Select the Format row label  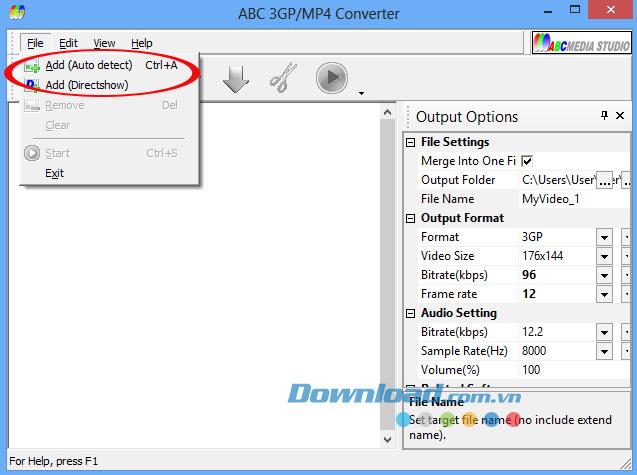440,237
